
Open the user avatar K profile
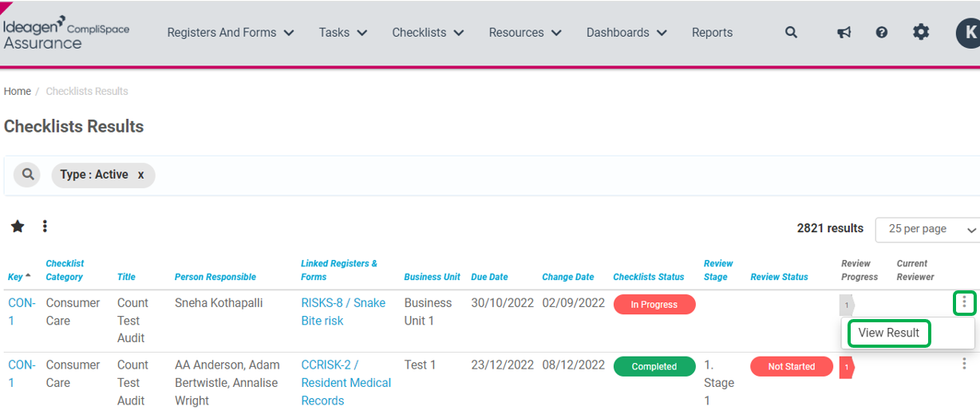pos(968,33)
